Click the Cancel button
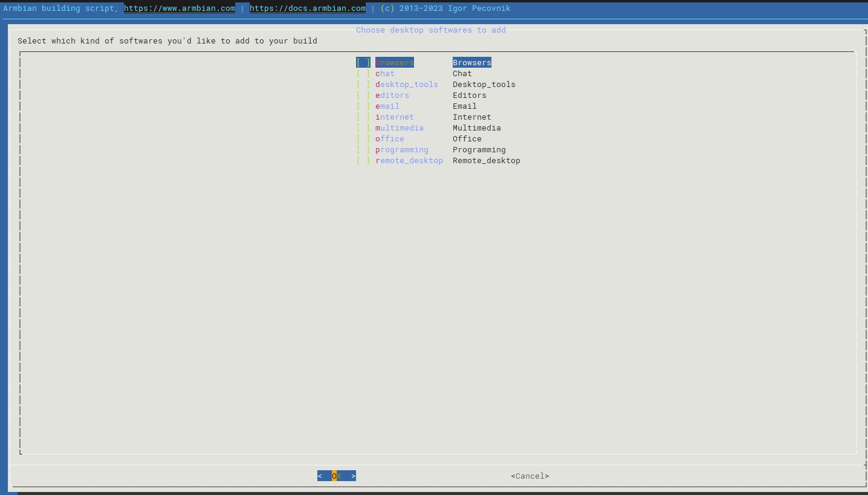 [x=530, y=476]
